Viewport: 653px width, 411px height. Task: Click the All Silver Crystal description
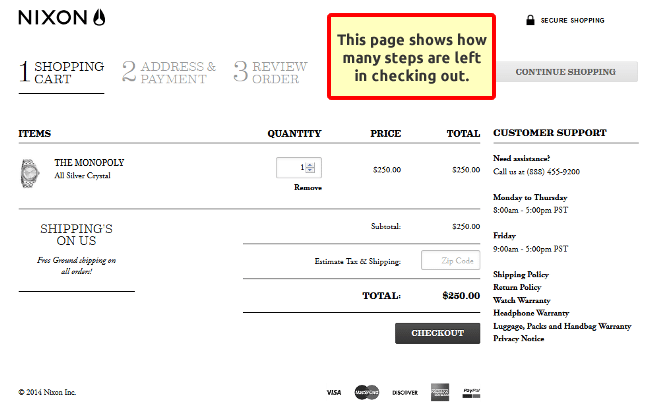pyautogui.click(x=82, y=176)
